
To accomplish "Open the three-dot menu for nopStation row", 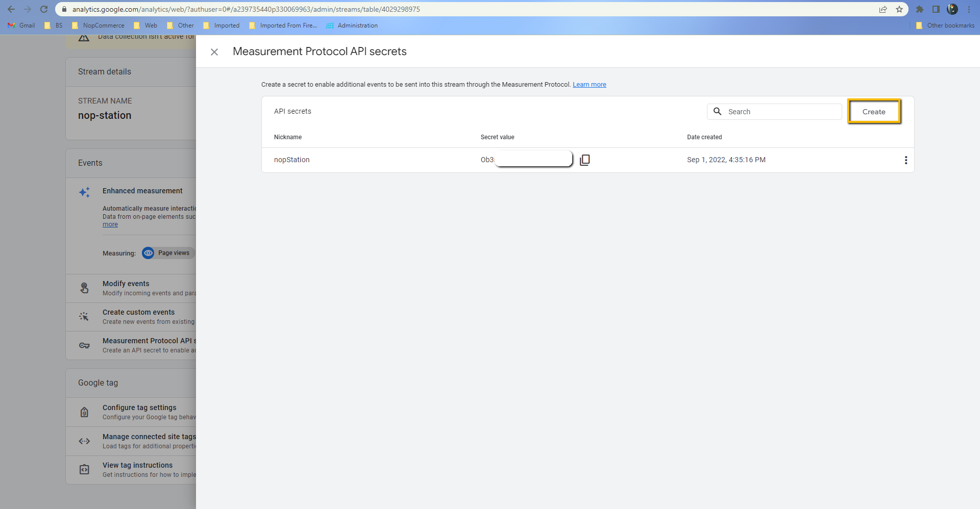I will (905, 160).
